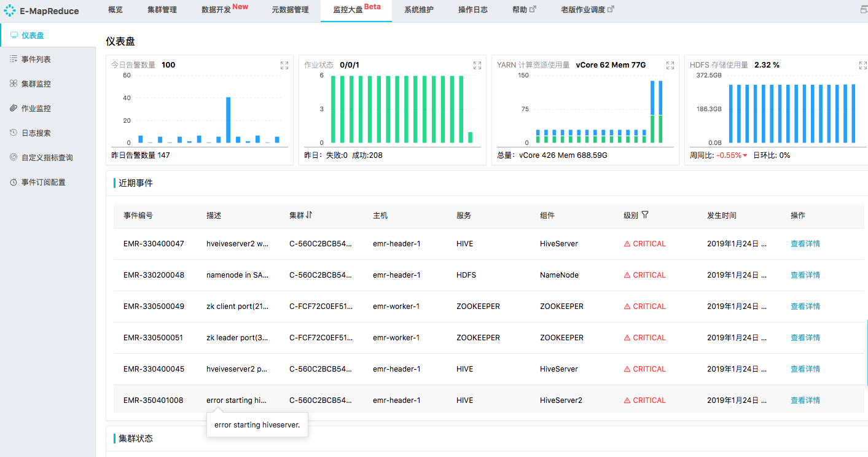Click the E-MapReduce logo icon

(x=10, y=10)
